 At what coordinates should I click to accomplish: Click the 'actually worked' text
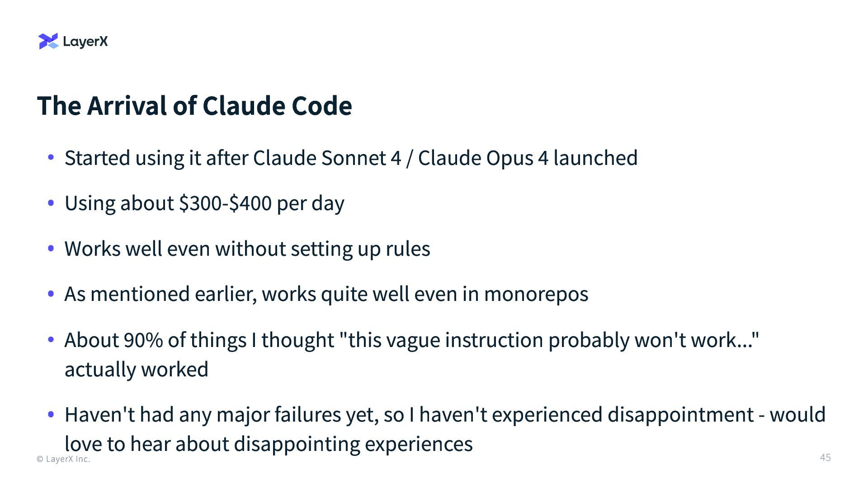click(x=136, y=369)
